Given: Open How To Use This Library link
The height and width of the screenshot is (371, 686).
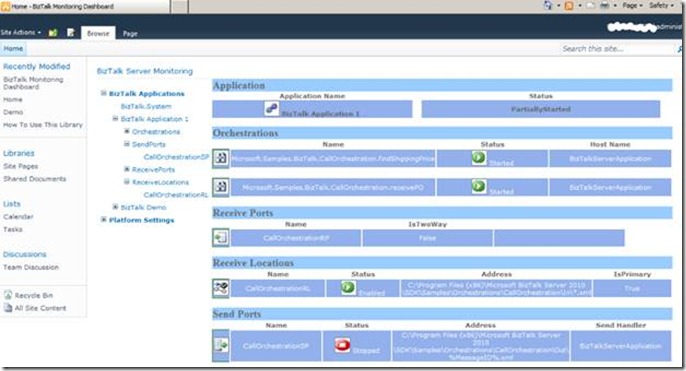Looking at the screenshot, I should 43,125.
